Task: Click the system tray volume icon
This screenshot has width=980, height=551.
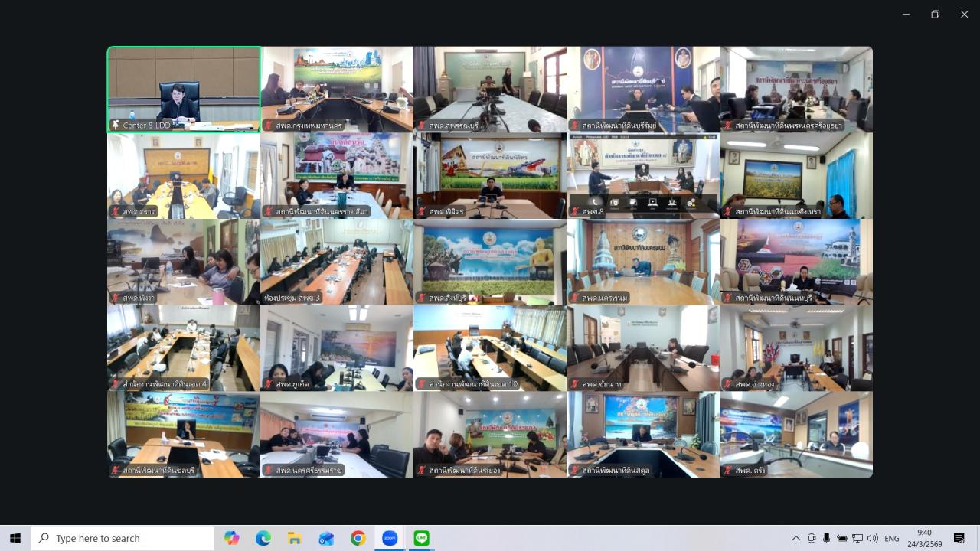Action: click(872, 538)
